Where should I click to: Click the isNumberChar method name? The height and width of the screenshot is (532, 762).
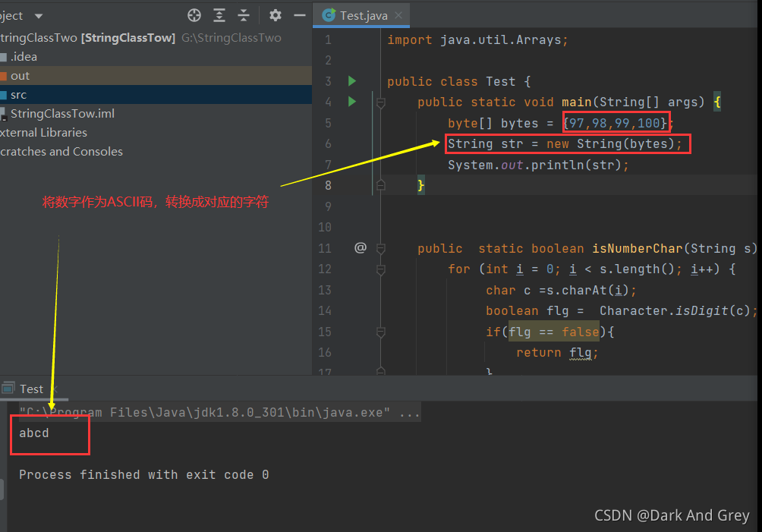637,248
